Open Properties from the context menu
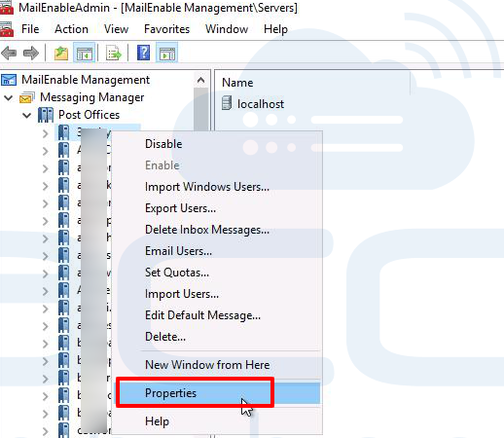 216,393
